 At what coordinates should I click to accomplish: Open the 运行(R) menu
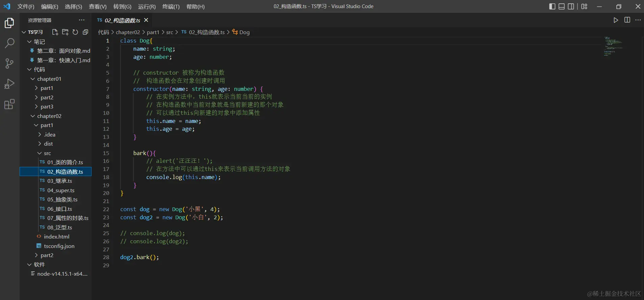point(147,6)
